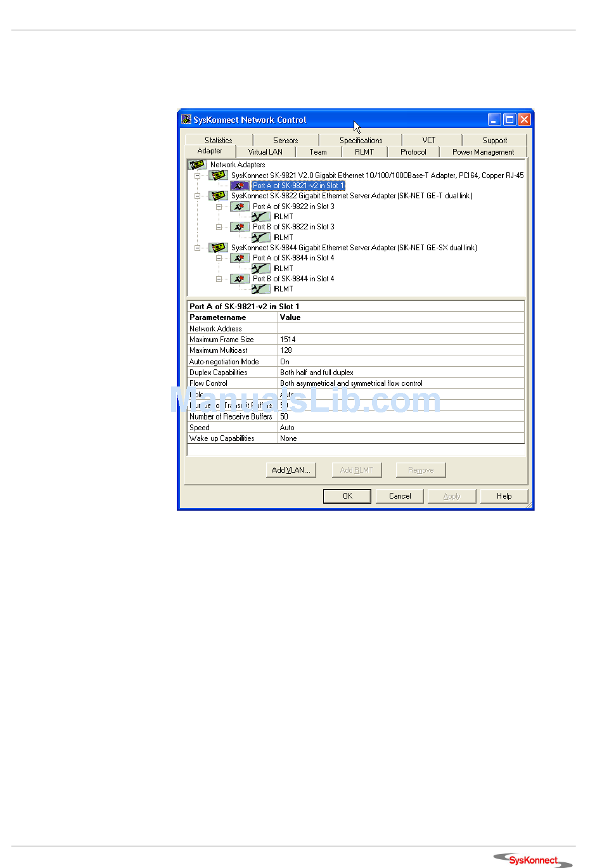Click port icon for Port B of SK-9844
This screenshot has width=602, height=868.
coord(240,279)
